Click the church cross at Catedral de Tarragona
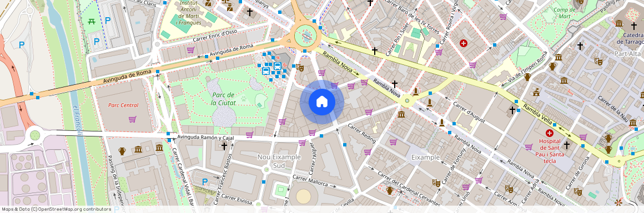The image size is (644, 213). 634,26
